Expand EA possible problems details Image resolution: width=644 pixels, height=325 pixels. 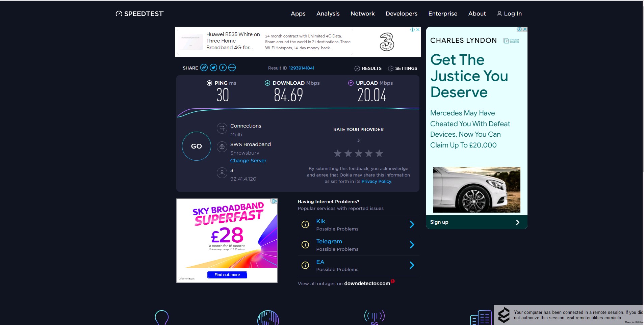tap(412, 265)
